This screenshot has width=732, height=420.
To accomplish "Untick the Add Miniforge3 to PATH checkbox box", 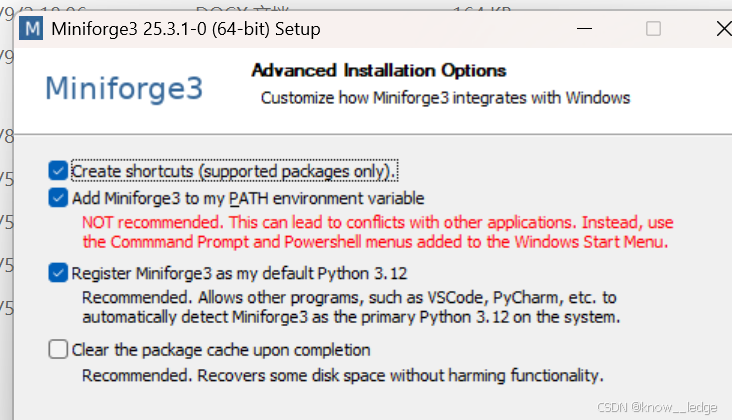I will pyautogui.click(x=58, y=198).
